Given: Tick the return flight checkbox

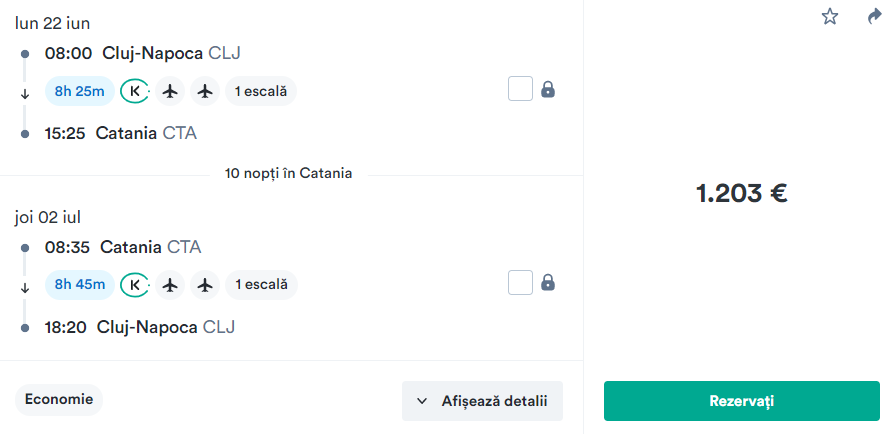Looking at the screenshot, I should [520, 283].
